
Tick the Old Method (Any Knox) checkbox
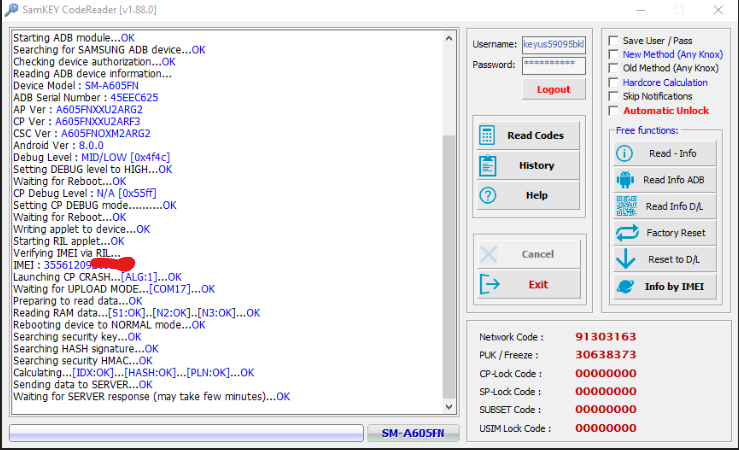[613, 68]
